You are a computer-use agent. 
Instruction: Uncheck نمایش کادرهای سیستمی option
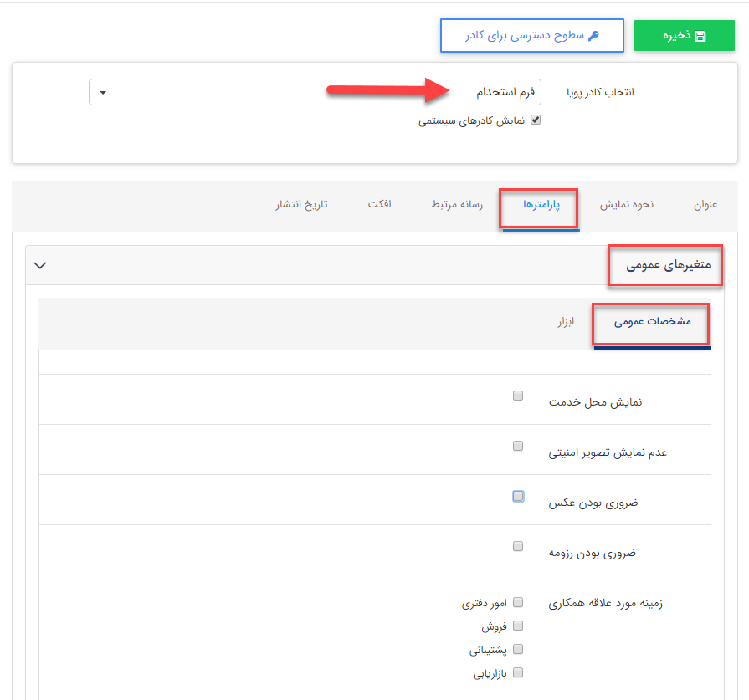[535, 120]
